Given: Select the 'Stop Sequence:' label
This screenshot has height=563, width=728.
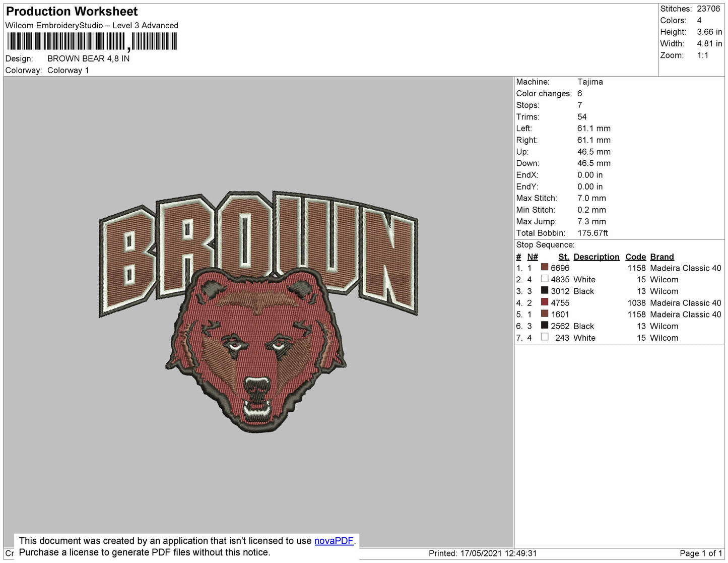Looking at the screenshot, I should [545, 244].
